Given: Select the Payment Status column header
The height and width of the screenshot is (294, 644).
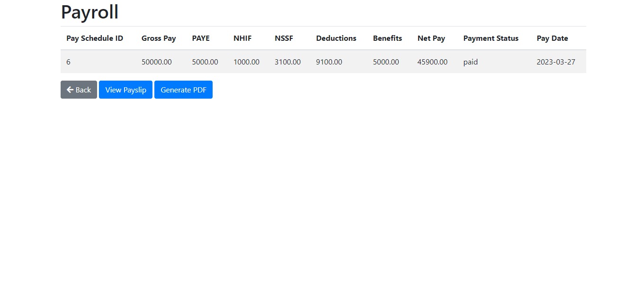Looking at the screenshot, I should coord(491,38).
